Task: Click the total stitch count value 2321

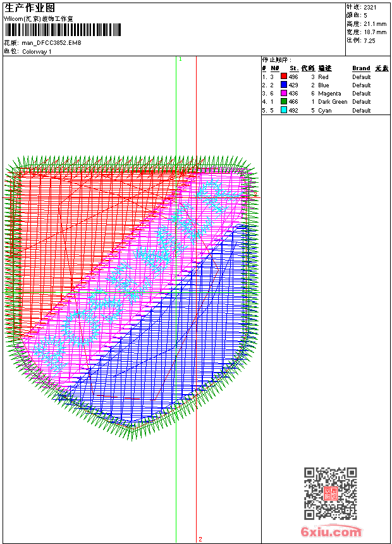Action: 370,8
